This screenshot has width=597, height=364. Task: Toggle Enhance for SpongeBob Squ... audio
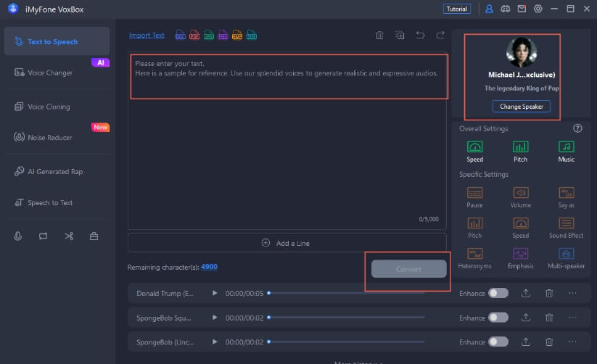point(498,317)
